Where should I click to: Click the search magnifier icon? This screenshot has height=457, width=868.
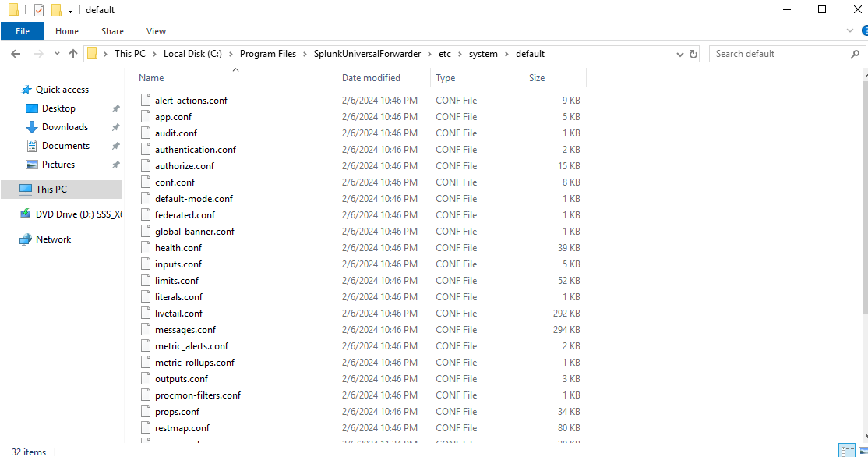(855, 54)
